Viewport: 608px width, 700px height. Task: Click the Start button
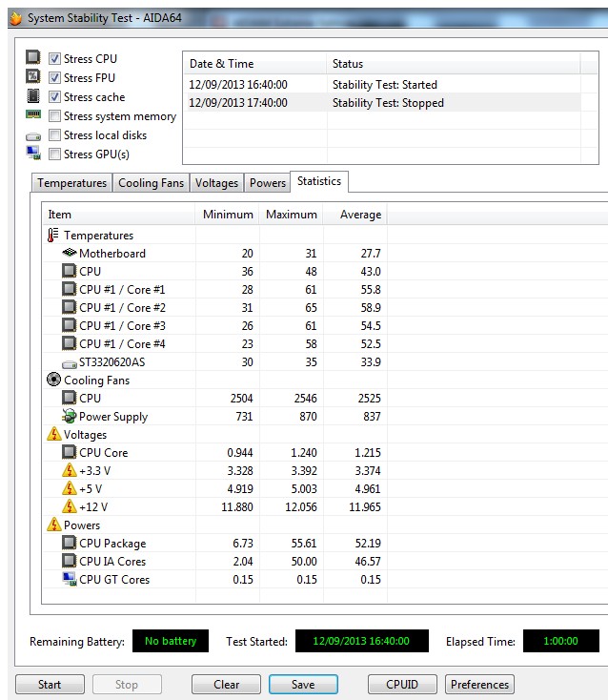(x=50, y=685)
